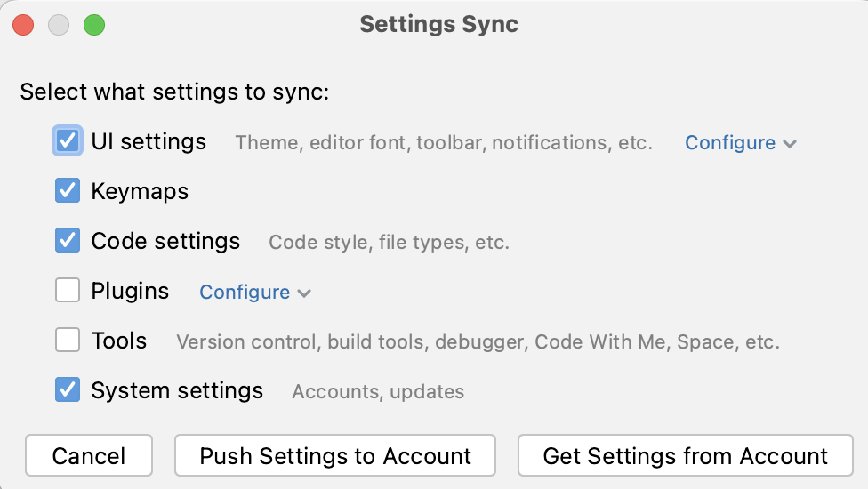Click the gray minimize window button
The image size is (868, 489).
click(x=59, y=25)
